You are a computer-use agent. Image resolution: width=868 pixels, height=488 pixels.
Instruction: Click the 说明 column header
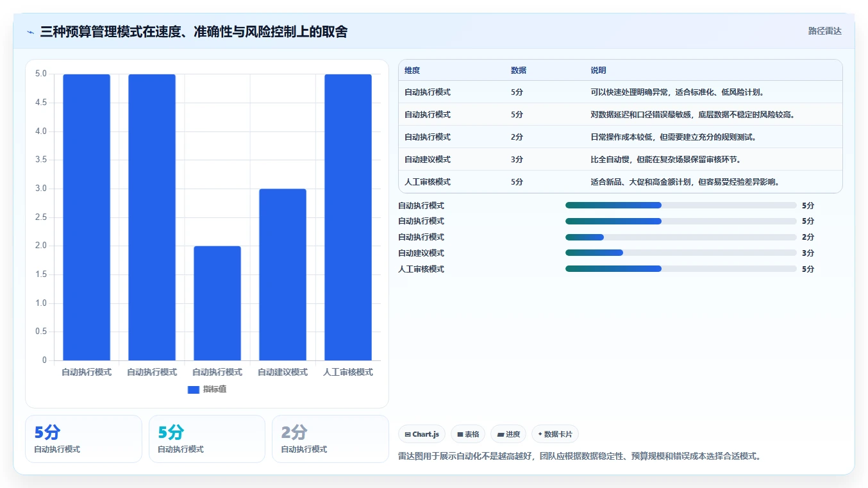598,71
